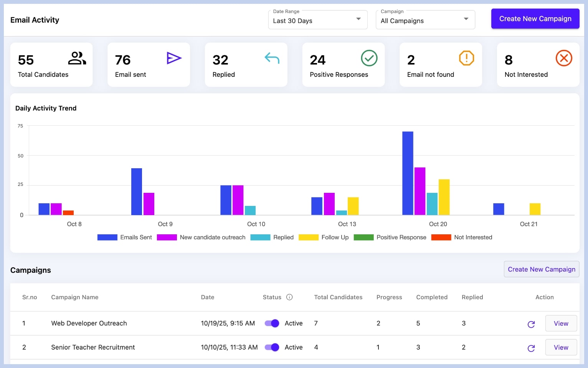Disable the Senior Teacher Recruitment active toggle
The width and height of the screenshot is (588, 368).
tap(272, 347)
